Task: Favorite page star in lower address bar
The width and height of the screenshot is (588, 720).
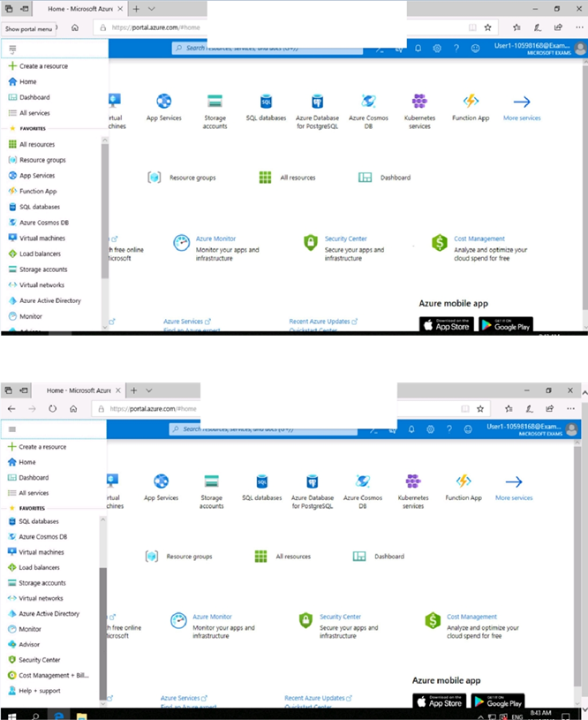Action: [x=480, y=409]
